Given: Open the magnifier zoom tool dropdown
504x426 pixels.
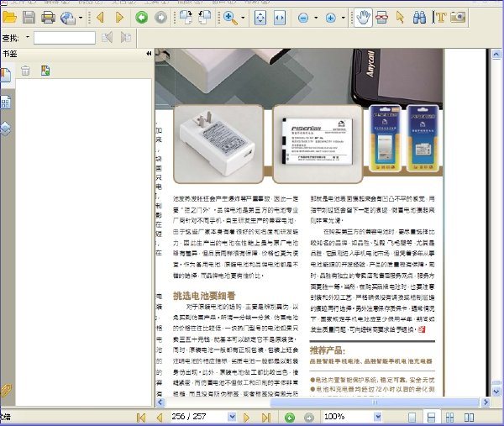Looking at the screenshot, I should [x=243, y=18].
